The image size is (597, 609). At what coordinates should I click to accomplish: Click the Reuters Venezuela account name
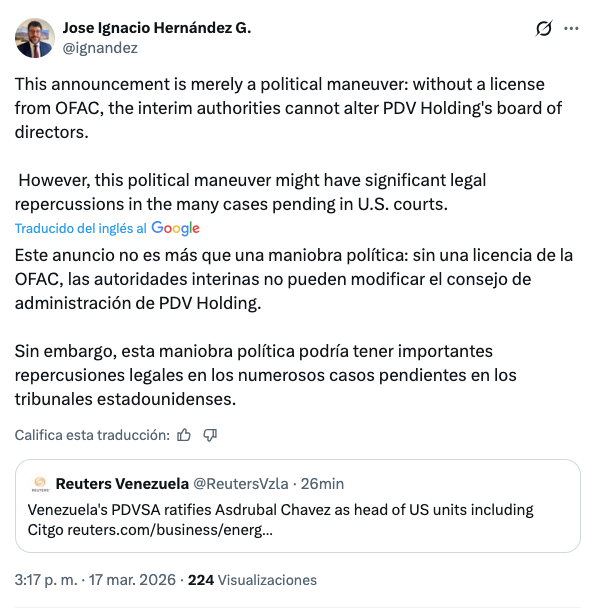(122, 484)
